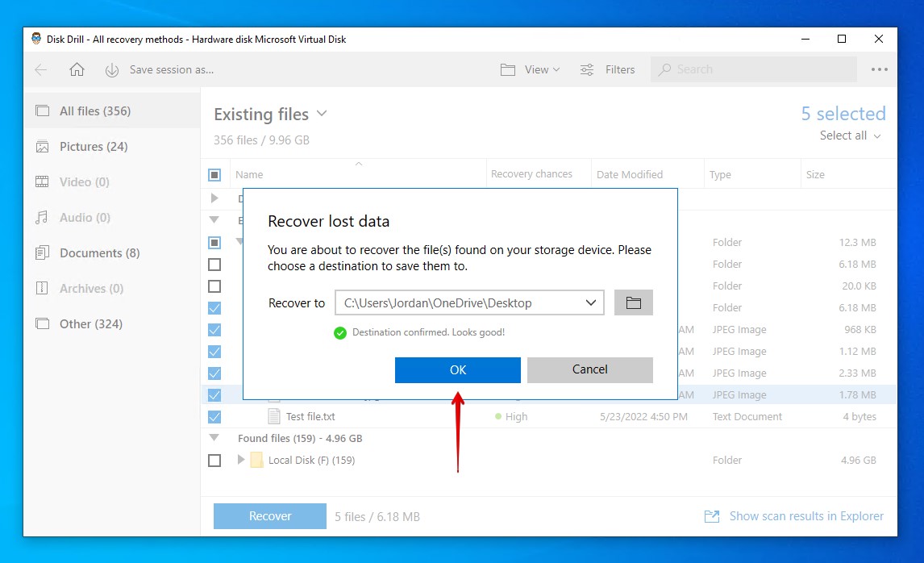The image size is (924, 563).
Task: Click the Documents category icon
Action: pos(43,253)
